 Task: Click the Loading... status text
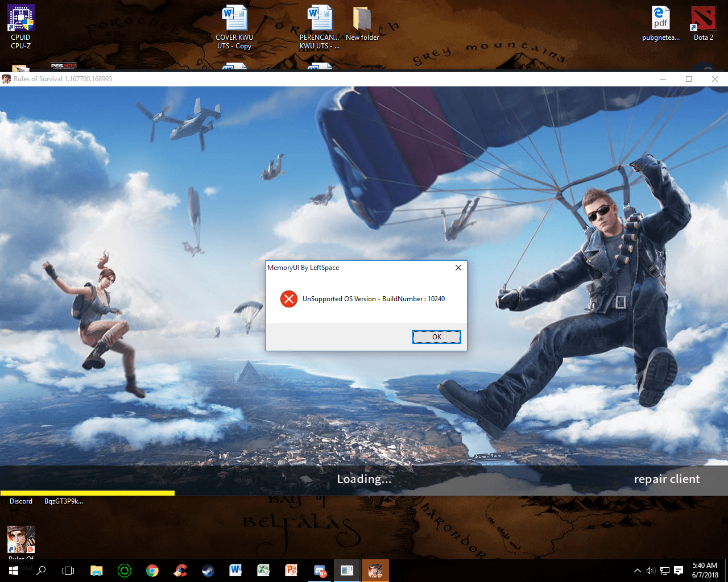point(364,479)
